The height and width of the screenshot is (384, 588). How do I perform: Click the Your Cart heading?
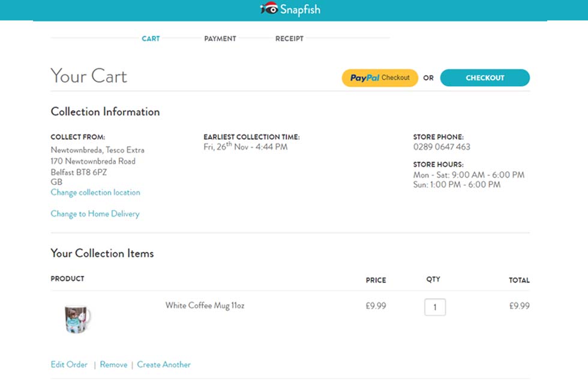pyautogui.click(x=89, y=76)
